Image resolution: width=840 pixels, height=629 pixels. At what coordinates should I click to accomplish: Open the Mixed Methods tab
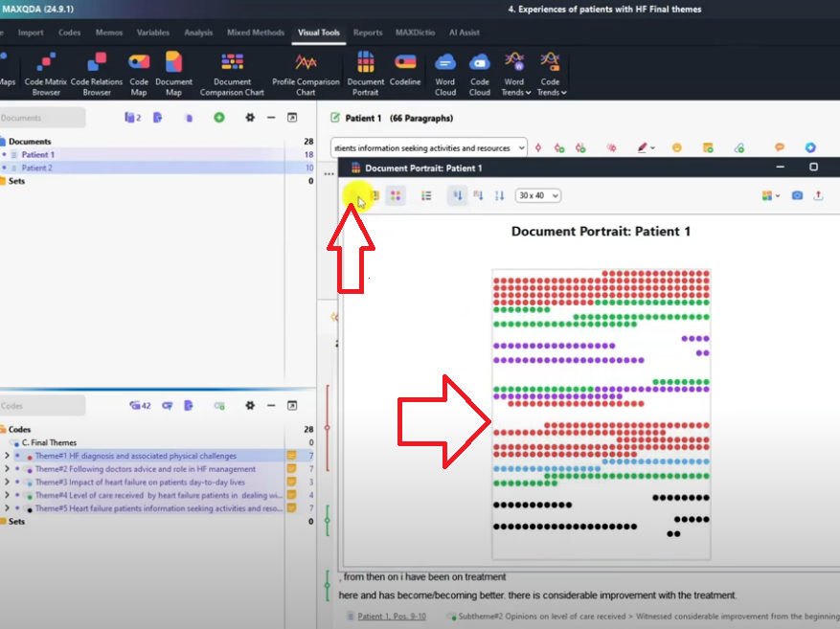pos(256,33)
